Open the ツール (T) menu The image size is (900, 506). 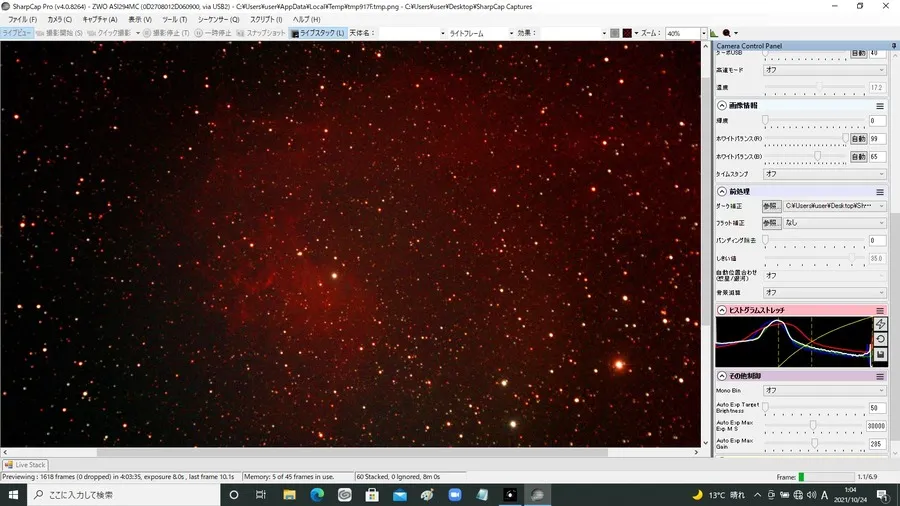[174, 20]
